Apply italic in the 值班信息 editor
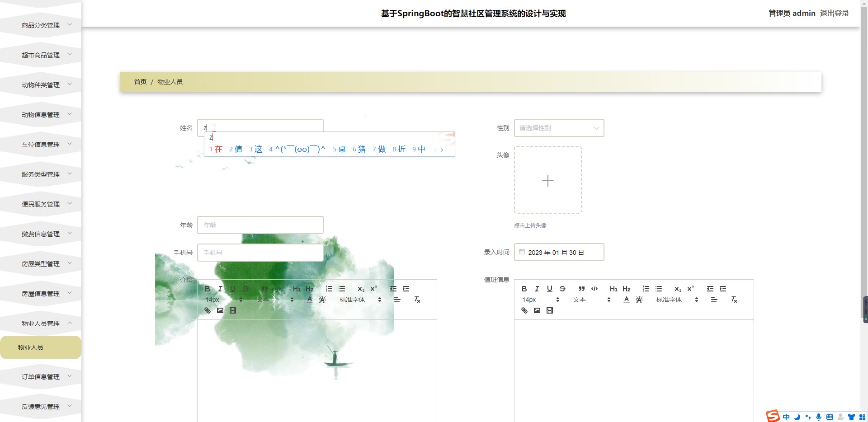Screen dimensions: 868x422 pos(537,289)
